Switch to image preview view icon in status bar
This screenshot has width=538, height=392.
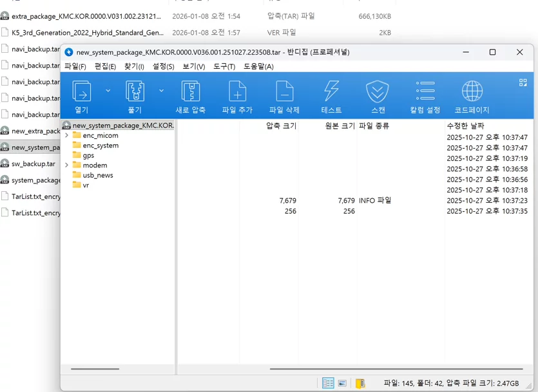[342, 383]
